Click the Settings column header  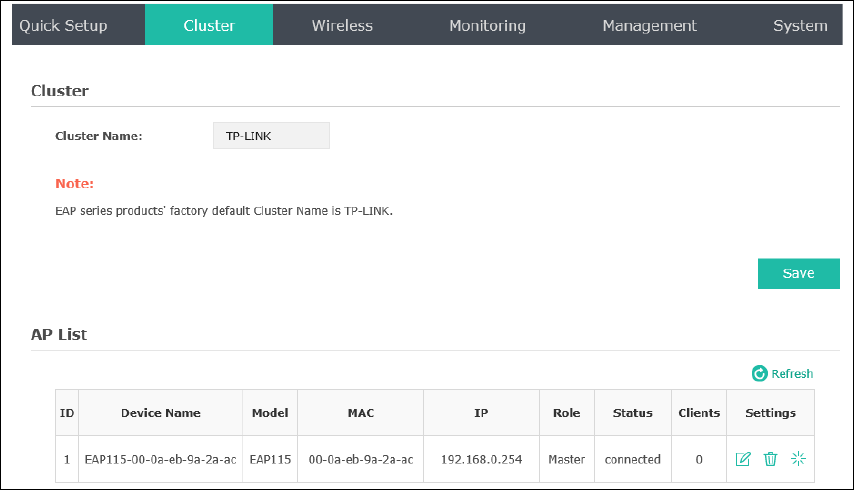click(770, 413)
